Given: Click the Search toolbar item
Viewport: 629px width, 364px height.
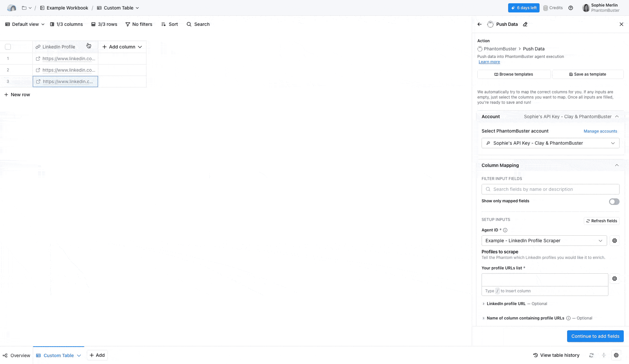Looking at the screenshot, I should [198, 24].
